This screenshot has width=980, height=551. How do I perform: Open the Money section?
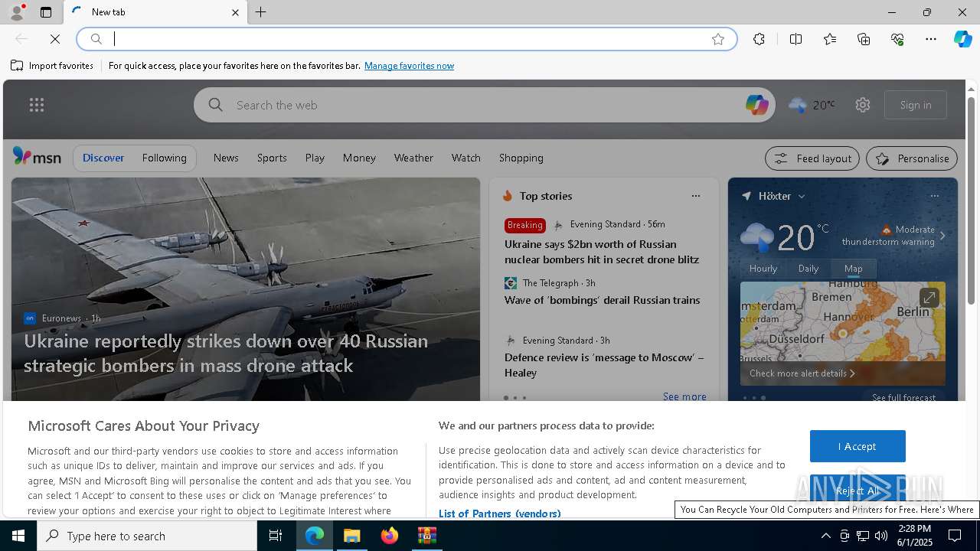pos(359,158)
